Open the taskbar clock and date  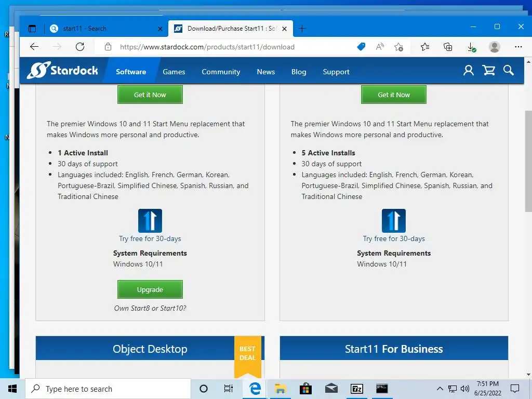[x=487, y=389]
